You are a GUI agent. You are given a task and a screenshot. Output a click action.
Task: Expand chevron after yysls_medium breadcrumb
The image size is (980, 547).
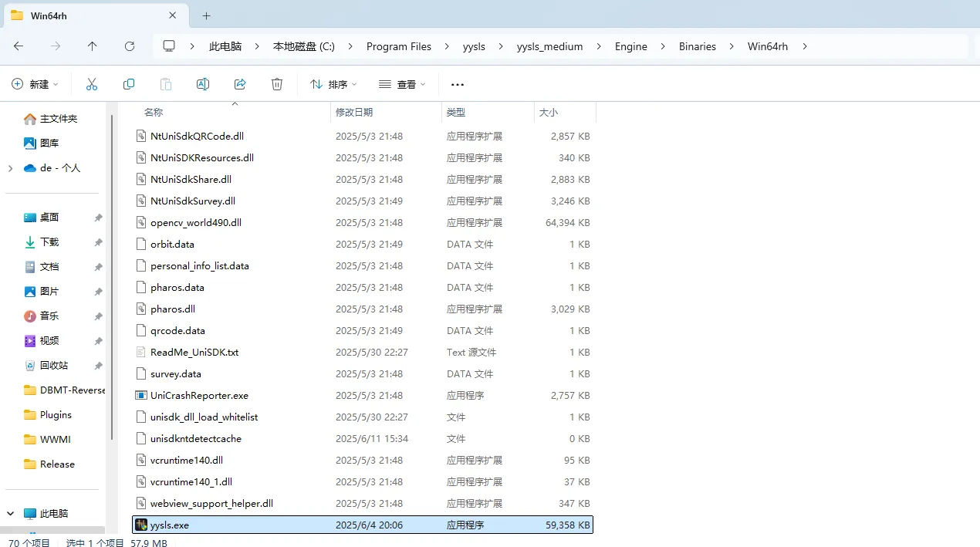[600, 46]
